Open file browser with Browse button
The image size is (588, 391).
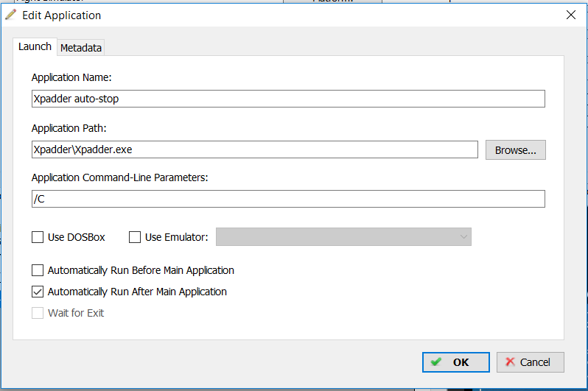coord(515,150)
